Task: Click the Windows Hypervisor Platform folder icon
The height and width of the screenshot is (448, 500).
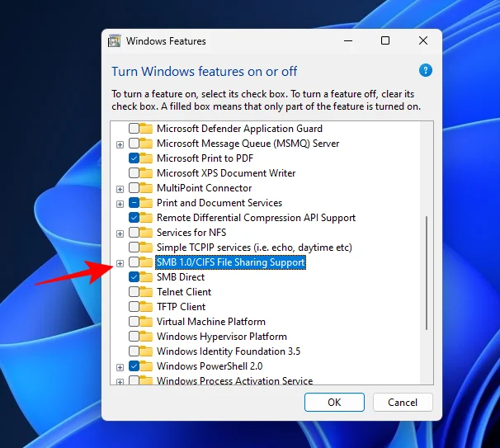Action: (146, 337)
